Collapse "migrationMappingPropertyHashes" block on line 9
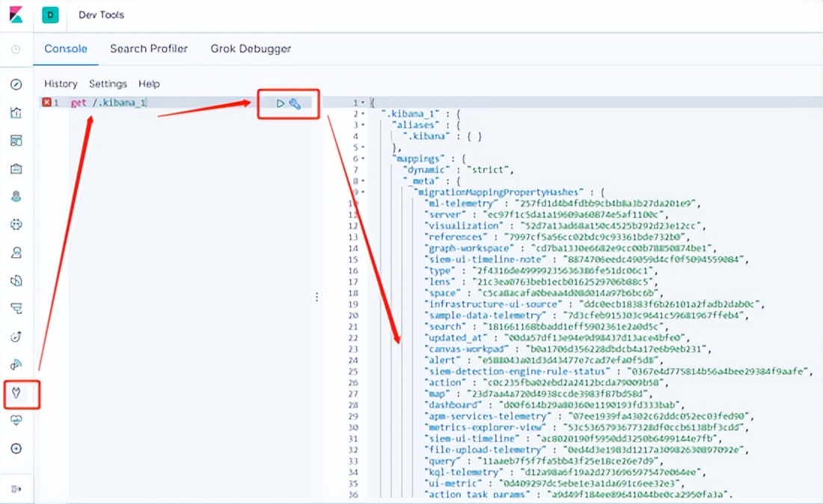Image resolution: width=823 pixels, height=504 pixels. click(x=363, y=192)
